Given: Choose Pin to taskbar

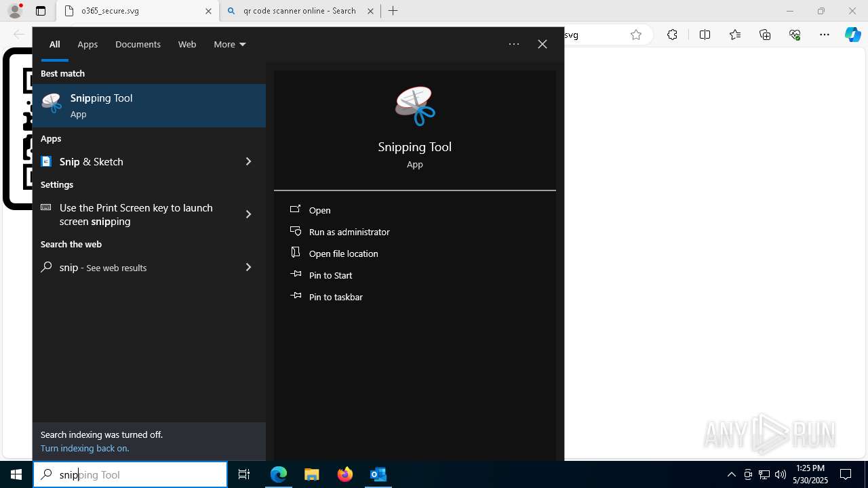Looking at the screenshot, I should 336,297.
